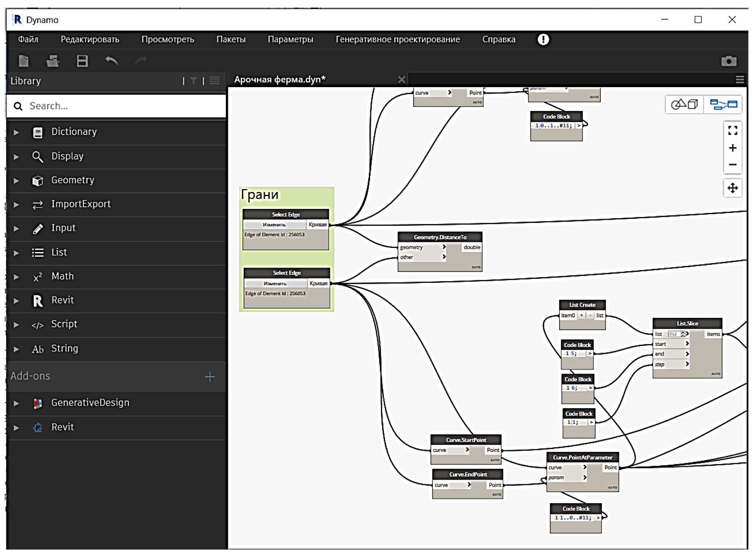Image resolution: width=756 pixels, height=556 pixels.
Task: Click the plus button on List Create node
Action: pyautogui.click(x=581, y=315)
